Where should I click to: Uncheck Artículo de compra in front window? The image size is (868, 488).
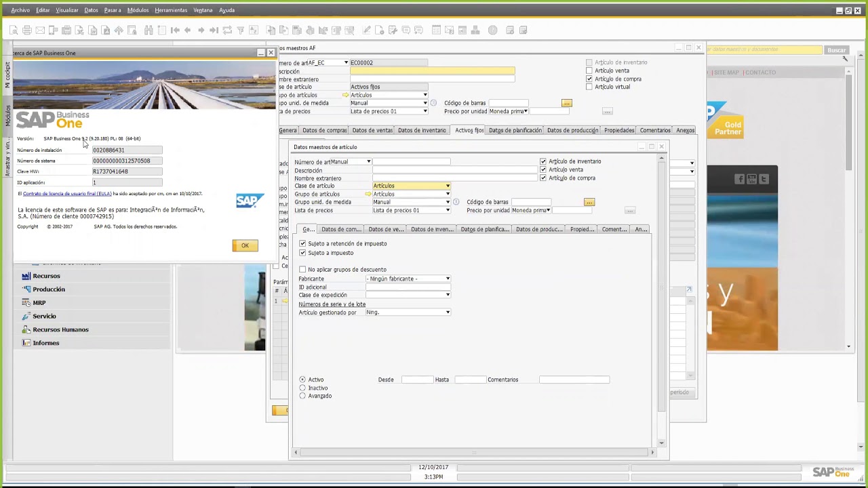coord(543,178)
